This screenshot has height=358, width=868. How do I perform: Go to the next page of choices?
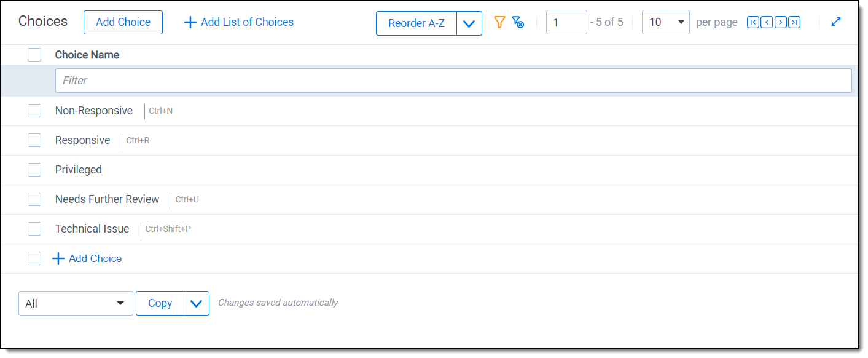coord(781,22)
